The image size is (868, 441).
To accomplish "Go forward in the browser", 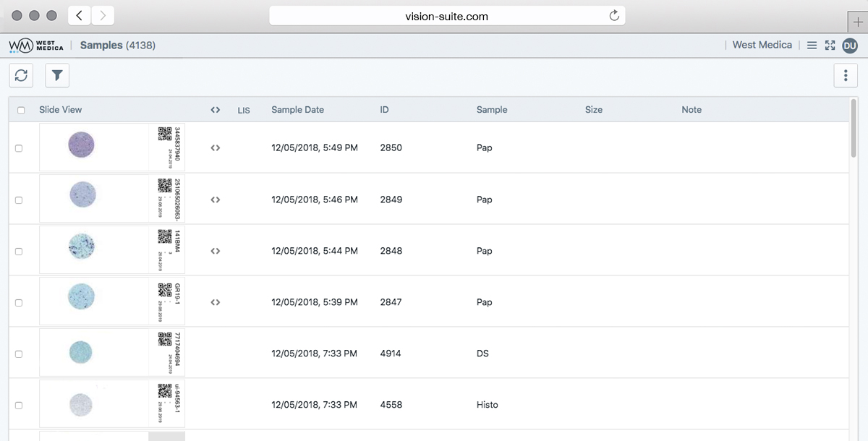I will (103, 15).
